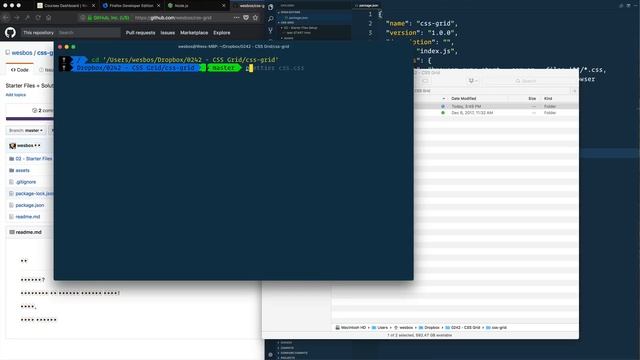
Task: Open the package.json editor tab in VS Code
Action: (367, 6)
